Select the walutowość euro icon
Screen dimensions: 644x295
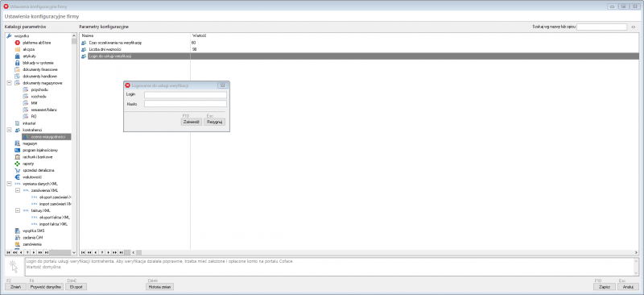coord(17,177)
